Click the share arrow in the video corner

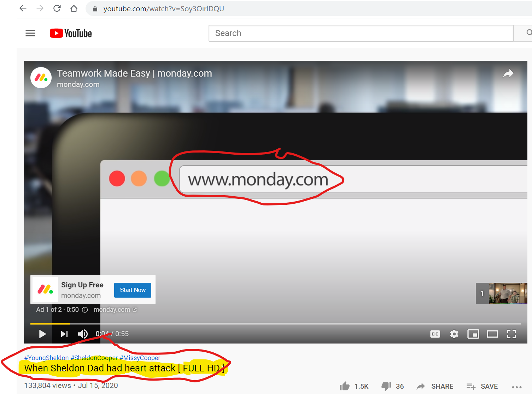tap(508, 73)
